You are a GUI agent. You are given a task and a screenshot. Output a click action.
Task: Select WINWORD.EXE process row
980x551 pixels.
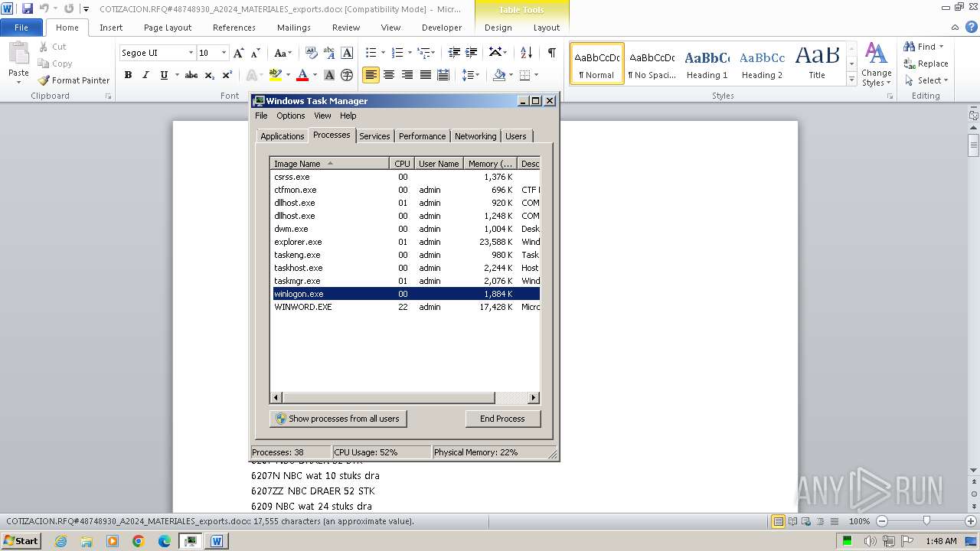(x=405, y=307)
